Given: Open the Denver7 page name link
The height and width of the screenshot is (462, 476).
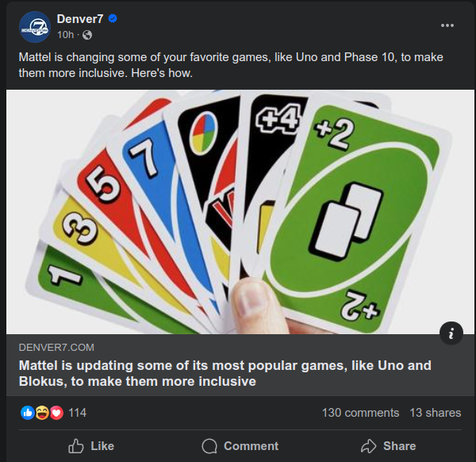Looking at the screenshot, I should 80,18.
